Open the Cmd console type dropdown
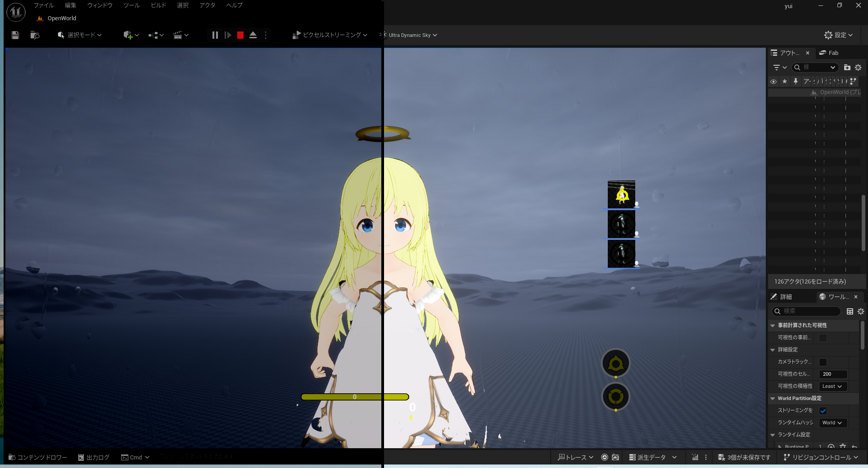 point(135,458)
